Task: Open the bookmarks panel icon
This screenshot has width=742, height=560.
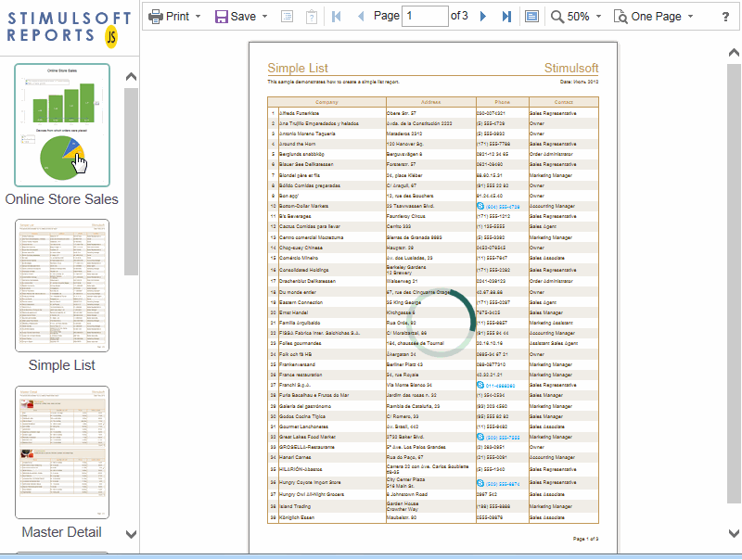Action: coord(288,17)
